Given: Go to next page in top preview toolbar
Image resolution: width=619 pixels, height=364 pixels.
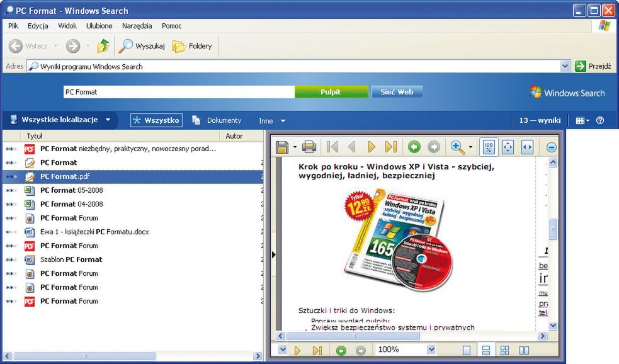Looking at the screenshot, I should pyautogui.click(x=371, y=147).
